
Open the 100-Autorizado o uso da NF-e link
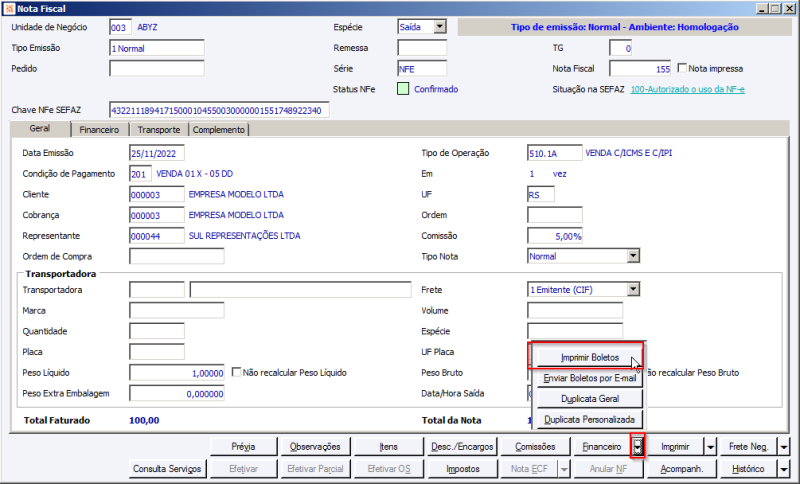tap(687, 89)
